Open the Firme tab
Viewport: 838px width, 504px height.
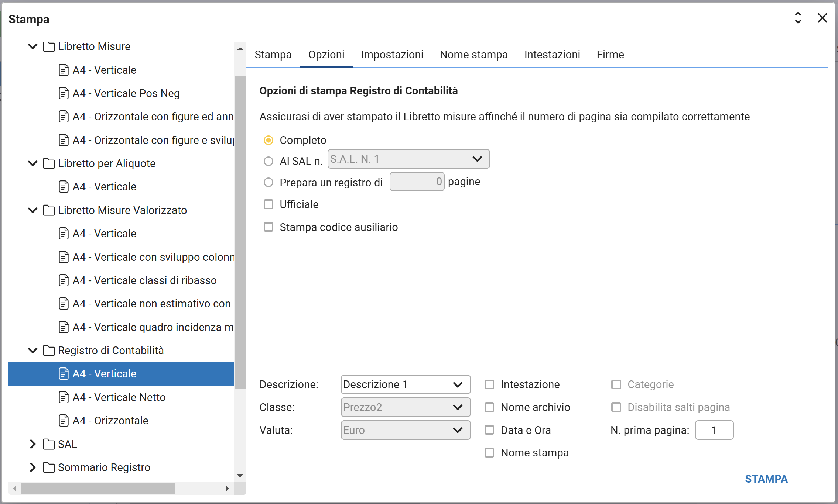610,55
